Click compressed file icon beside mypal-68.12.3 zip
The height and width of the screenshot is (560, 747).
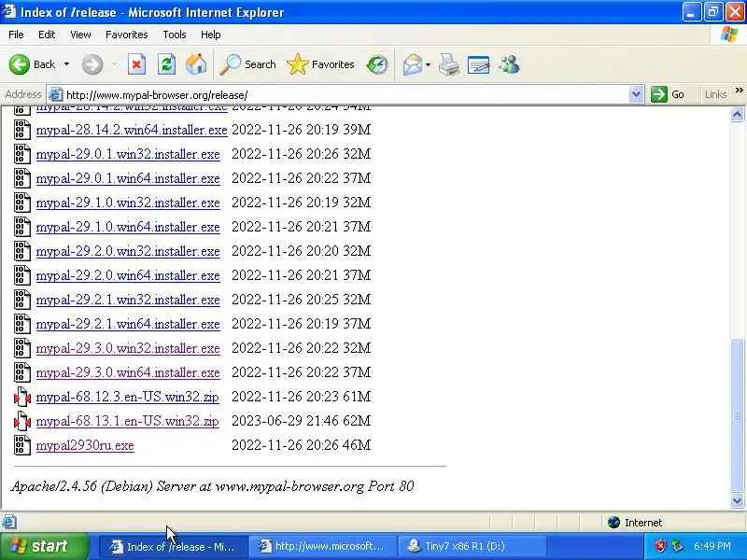click(x=21, y=397)
